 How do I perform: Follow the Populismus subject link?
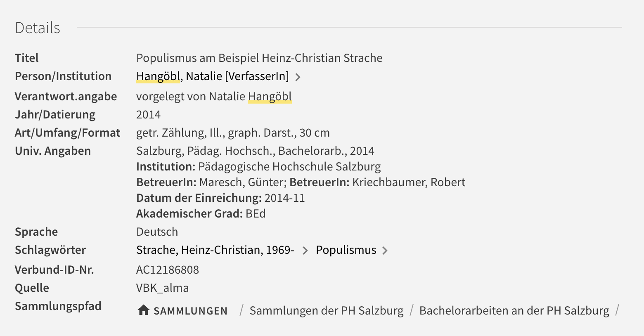tap(346, 250)
